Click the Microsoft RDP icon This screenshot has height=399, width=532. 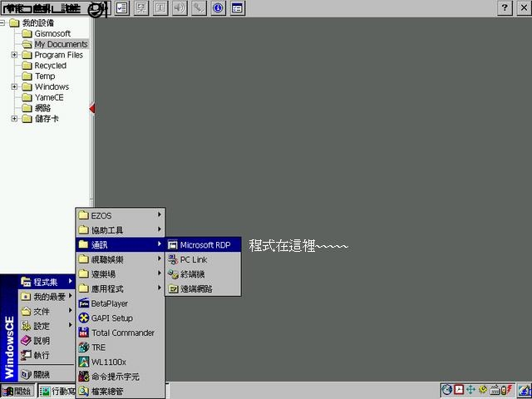click(173, 244)
